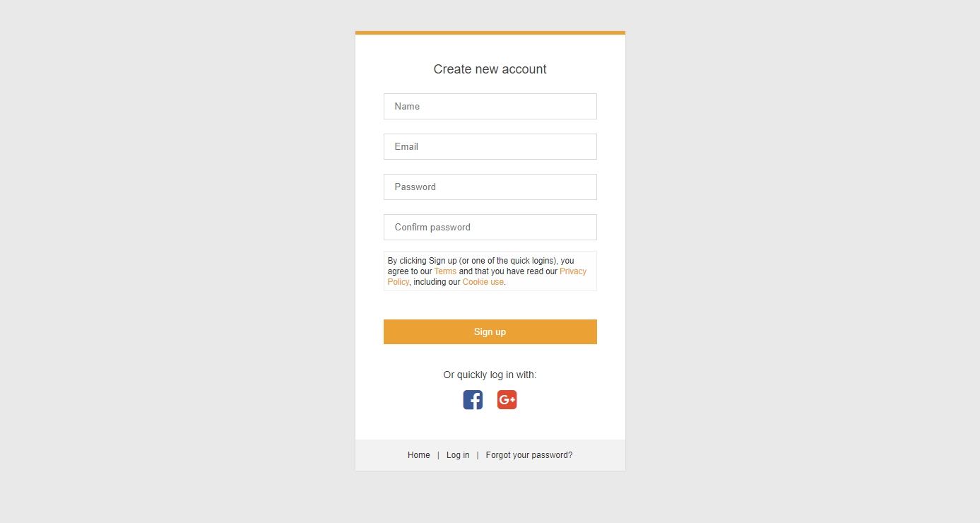This screenshot has height=523, width=980.
Task: Choose the Google+ quick login icon
Action: [x=507, y=399]
